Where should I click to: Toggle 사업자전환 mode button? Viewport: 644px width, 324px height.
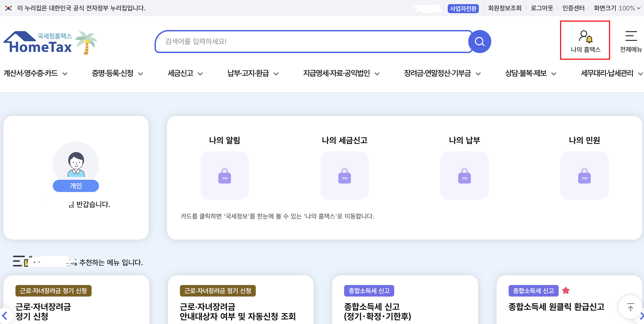463,9
